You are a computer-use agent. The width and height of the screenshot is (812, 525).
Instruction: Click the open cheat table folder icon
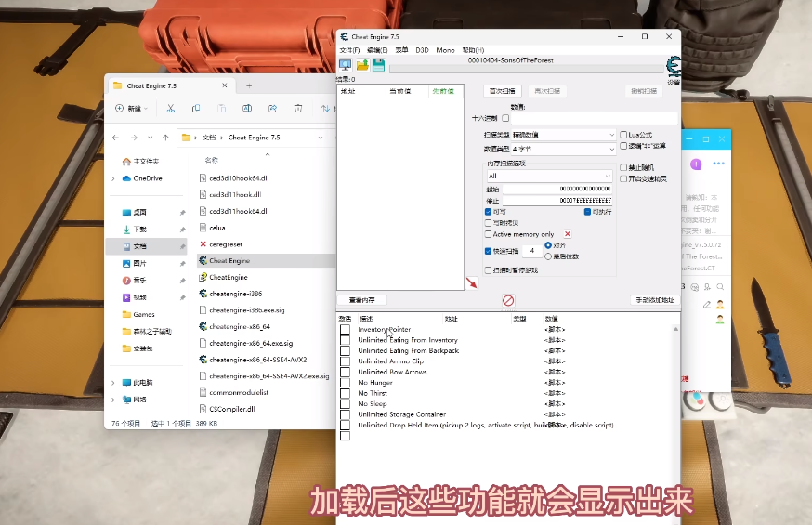pos(362,65)
